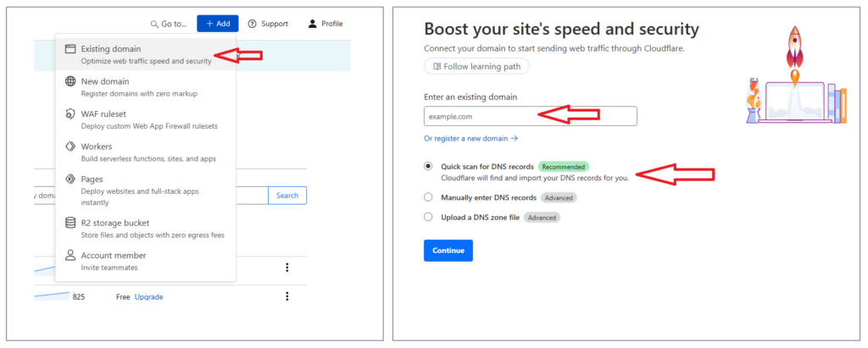Click the Profile person icon

(313, 24)
